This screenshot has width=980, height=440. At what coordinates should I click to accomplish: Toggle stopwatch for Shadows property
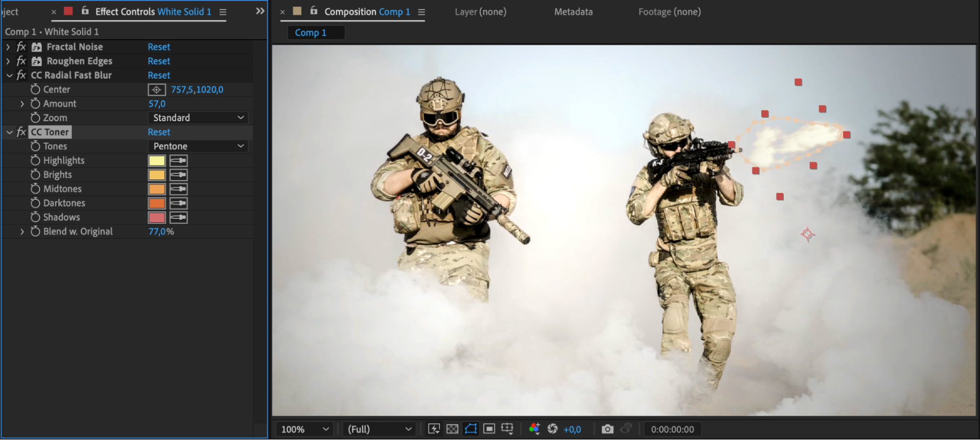point(35,217)
